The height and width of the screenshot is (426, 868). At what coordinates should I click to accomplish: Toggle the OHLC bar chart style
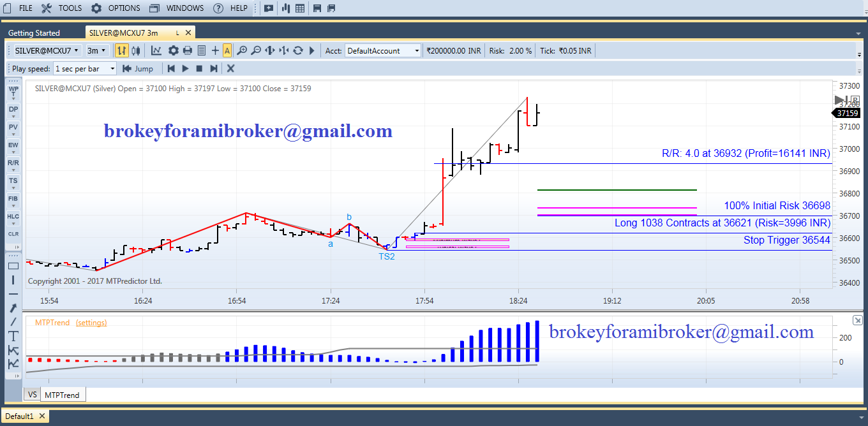pyautogui.click(x=121, y=50)
